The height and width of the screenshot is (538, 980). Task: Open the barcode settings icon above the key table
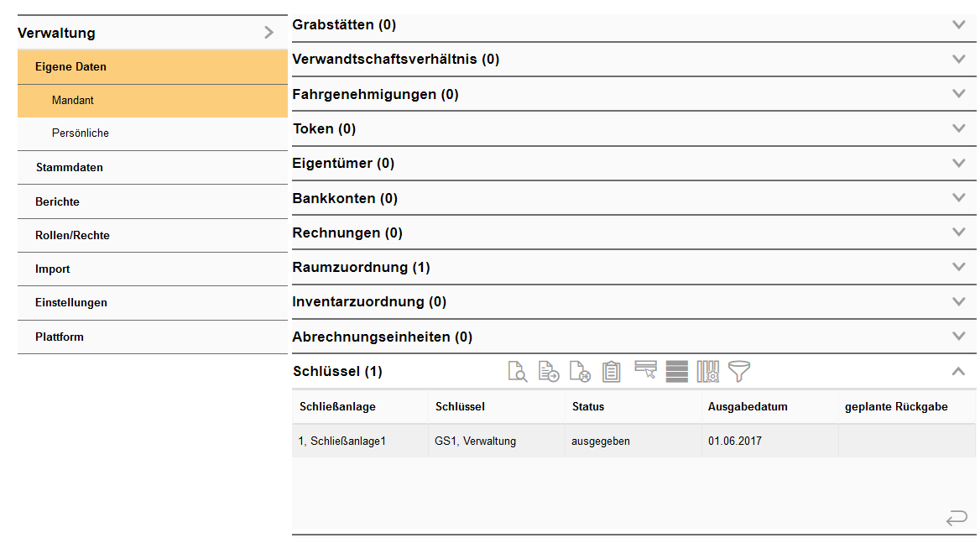pyautogui.click(x=707, y=372)
